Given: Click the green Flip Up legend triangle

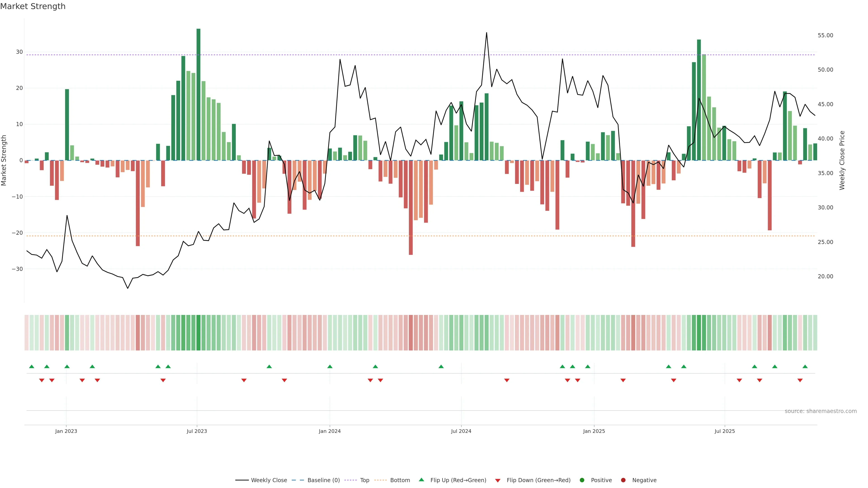Looking at the screenshot, I should 421,480.
